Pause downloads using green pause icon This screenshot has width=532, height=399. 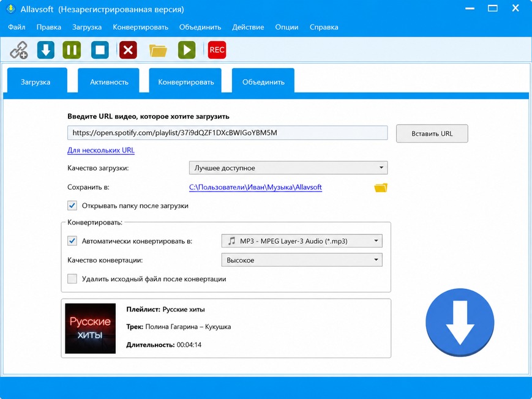pos(72,50)
